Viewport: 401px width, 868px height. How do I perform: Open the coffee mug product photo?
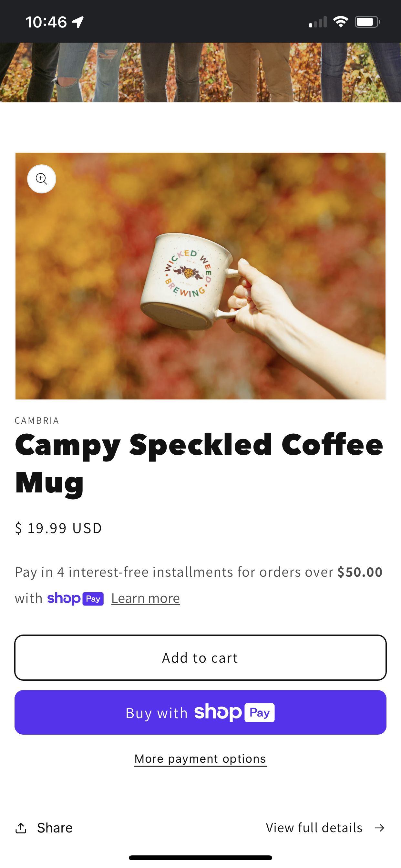200,276
